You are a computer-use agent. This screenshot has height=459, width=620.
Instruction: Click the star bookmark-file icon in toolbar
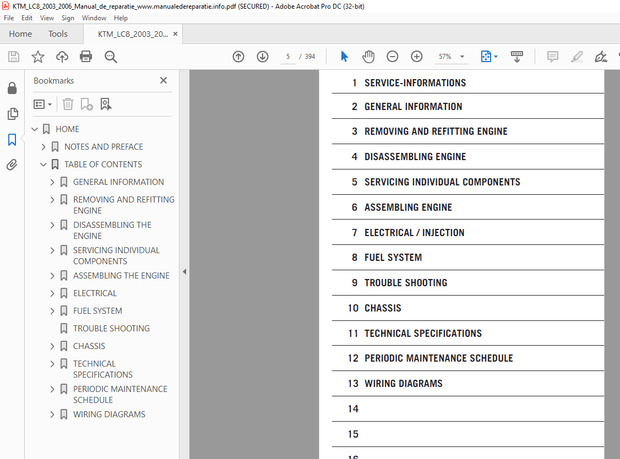point(38,57)
